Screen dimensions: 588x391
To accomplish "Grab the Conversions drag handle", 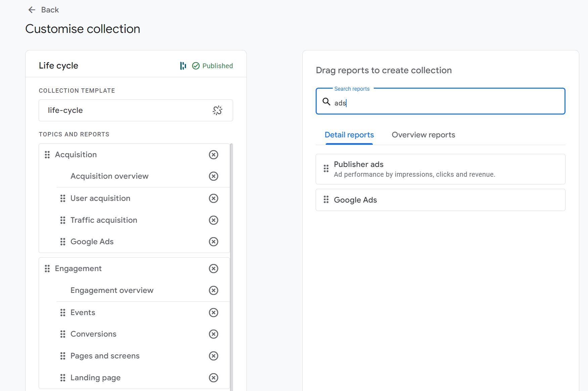I will click(63, 334).
